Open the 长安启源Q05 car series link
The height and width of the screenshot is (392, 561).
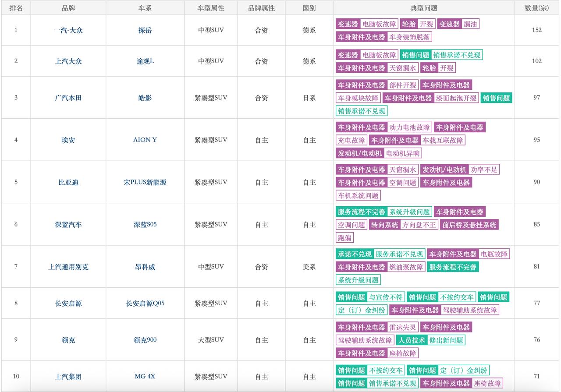pyautogui.click(x=145, y=304)
